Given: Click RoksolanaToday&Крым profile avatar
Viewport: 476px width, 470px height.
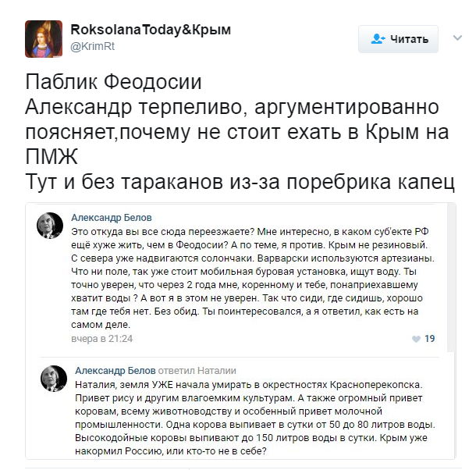Looking at the screenshot, I should (44, 38).
